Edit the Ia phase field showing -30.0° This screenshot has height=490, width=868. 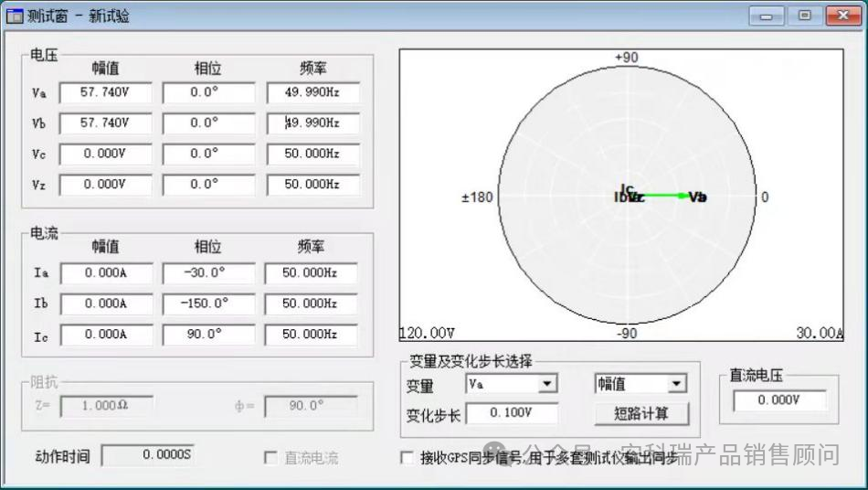(x=208, y=273)
